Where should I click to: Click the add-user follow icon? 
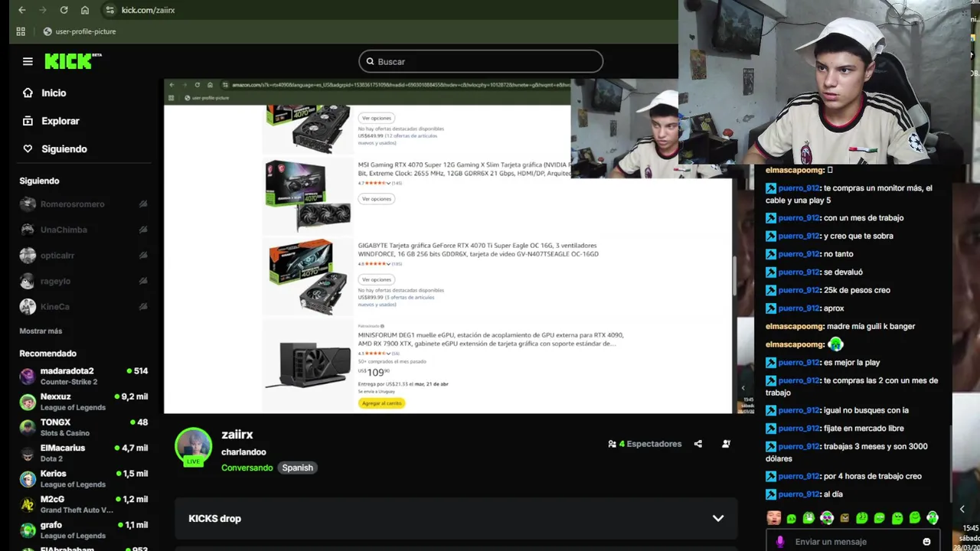[x=726, y=444]
